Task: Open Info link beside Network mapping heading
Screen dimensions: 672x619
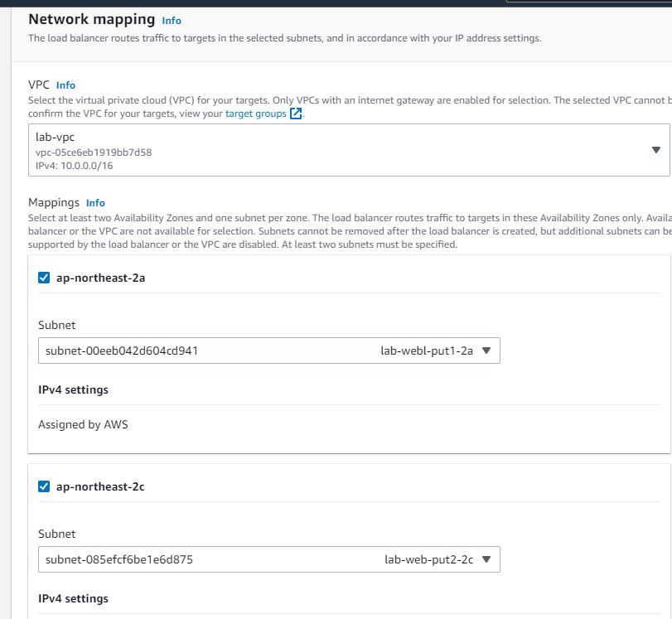Action: [x=172, y=21]
